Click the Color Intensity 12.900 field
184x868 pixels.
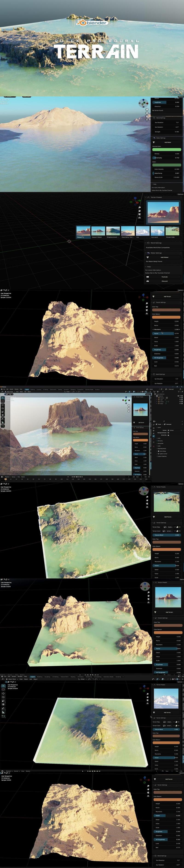pyautogui.click(x=167, y=169)
